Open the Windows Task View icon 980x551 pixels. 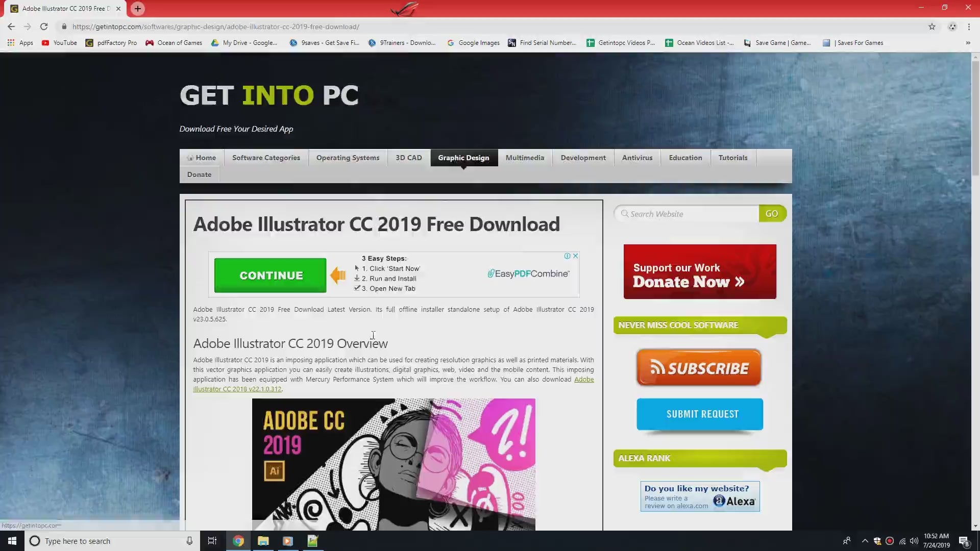[212, 541]
